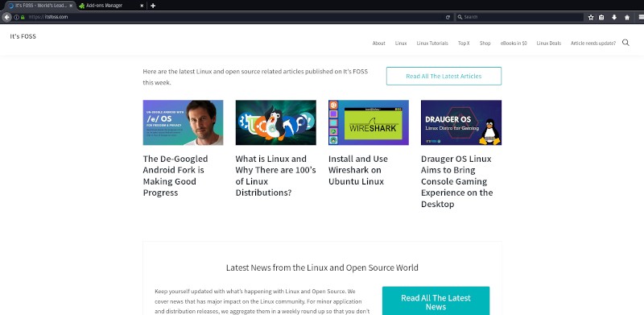Open eBooks in $0 menu item
Image resolution: width=644 pixels, height=315 pixels.
pyautogui.click(x=514, y=44)
